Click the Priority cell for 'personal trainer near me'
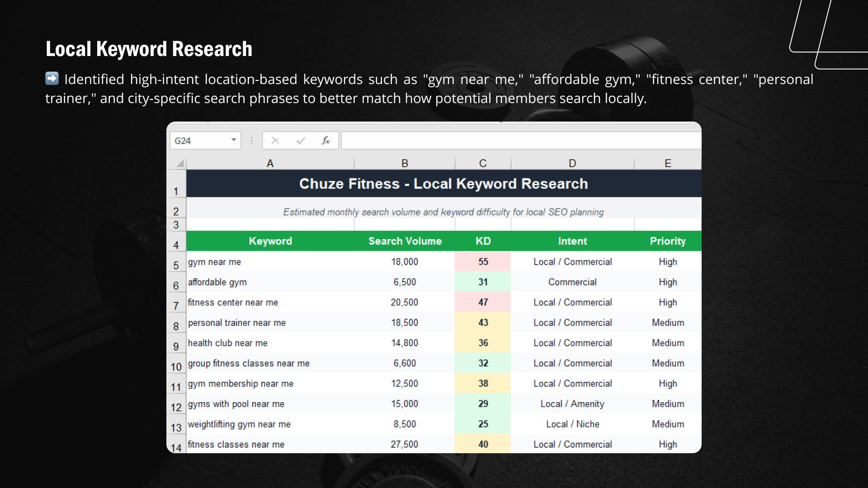The height and width of the screenshot is (488, 868). coord(668,323)
